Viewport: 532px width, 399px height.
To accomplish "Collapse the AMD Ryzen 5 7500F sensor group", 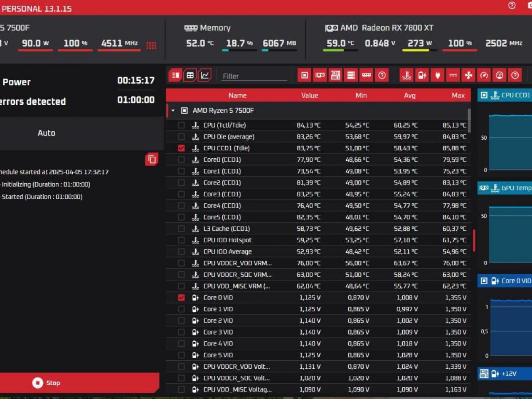I will [173, 111].
